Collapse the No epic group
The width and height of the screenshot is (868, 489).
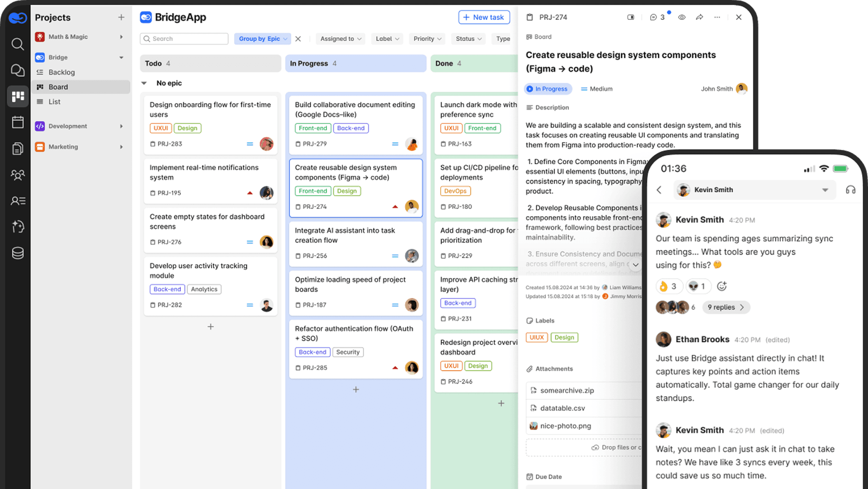(x=144, y=83)
